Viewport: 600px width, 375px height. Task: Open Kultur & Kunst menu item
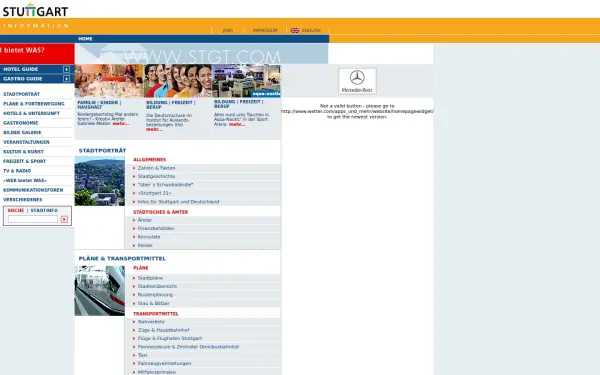[x=23, y=152]
